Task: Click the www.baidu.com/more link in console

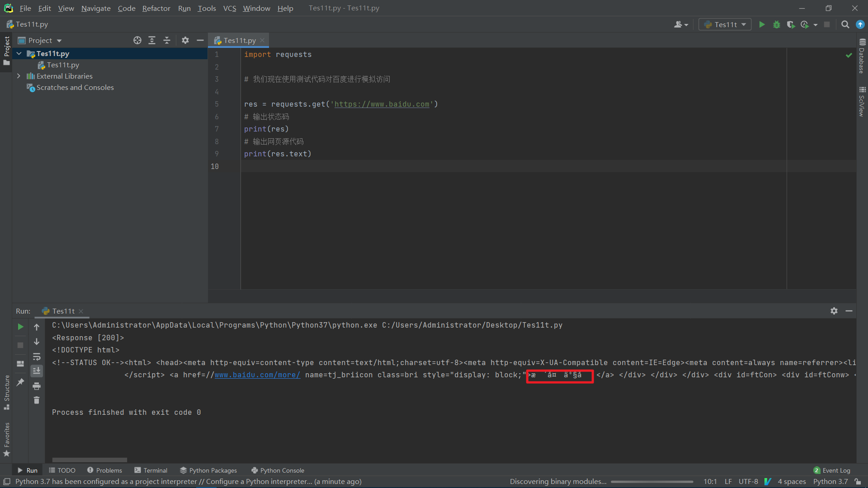Action: pos(257,375)
